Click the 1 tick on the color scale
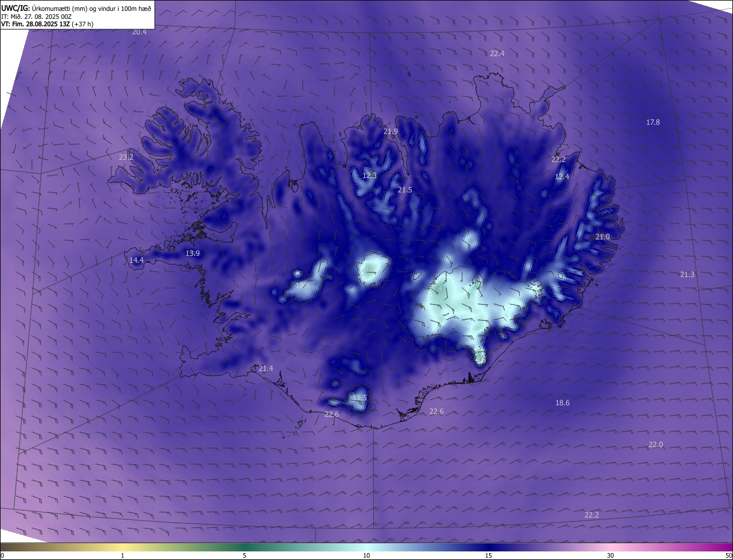 [123, 555]
